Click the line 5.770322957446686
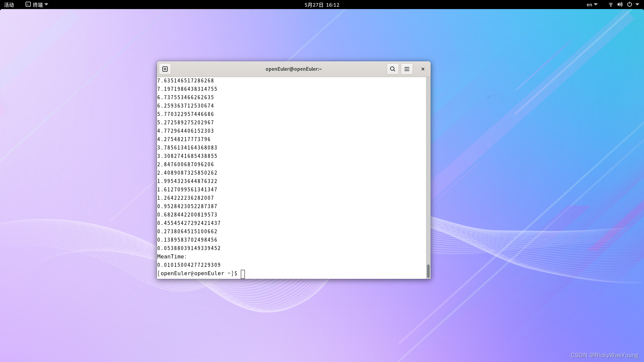The width and height of the screenshot is (644, 362). click(185, 114)
